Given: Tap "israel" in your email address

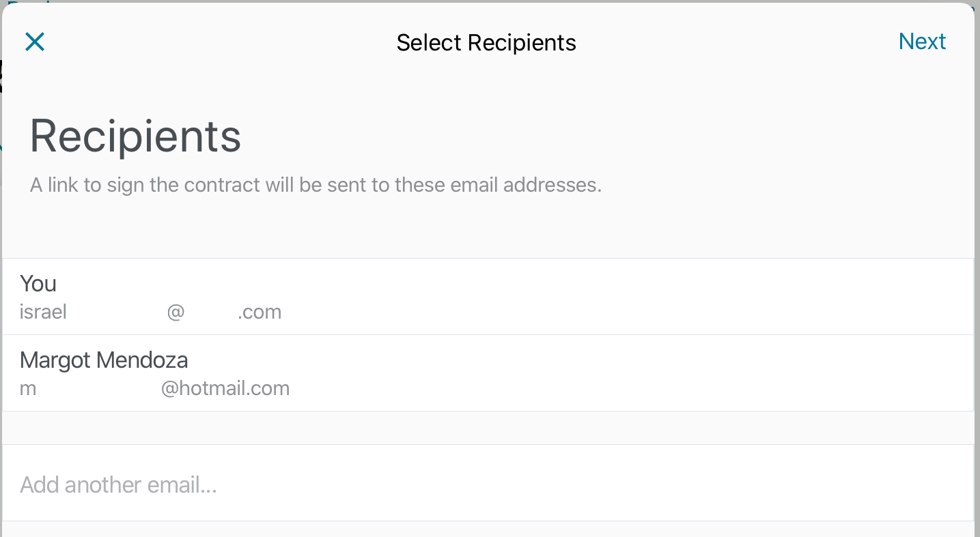Looking at the screenshot, I should click(43, 312).
